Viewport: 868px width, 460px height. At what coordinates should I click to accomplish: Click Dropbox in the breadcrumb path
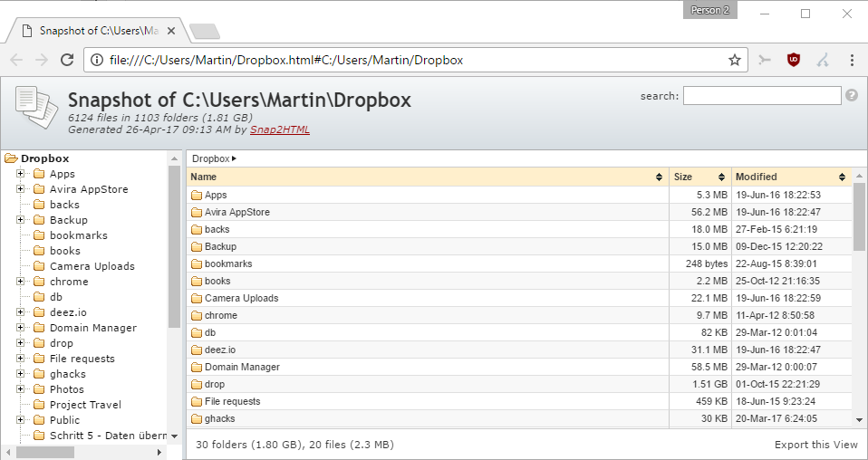click(211, 158)
